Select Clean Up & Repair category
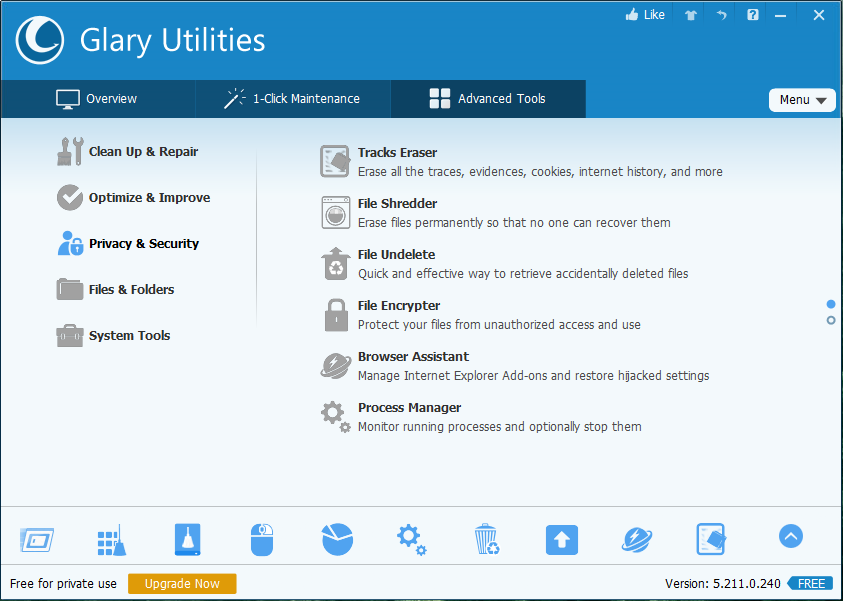843x601 pixels. tap(143, 152)
